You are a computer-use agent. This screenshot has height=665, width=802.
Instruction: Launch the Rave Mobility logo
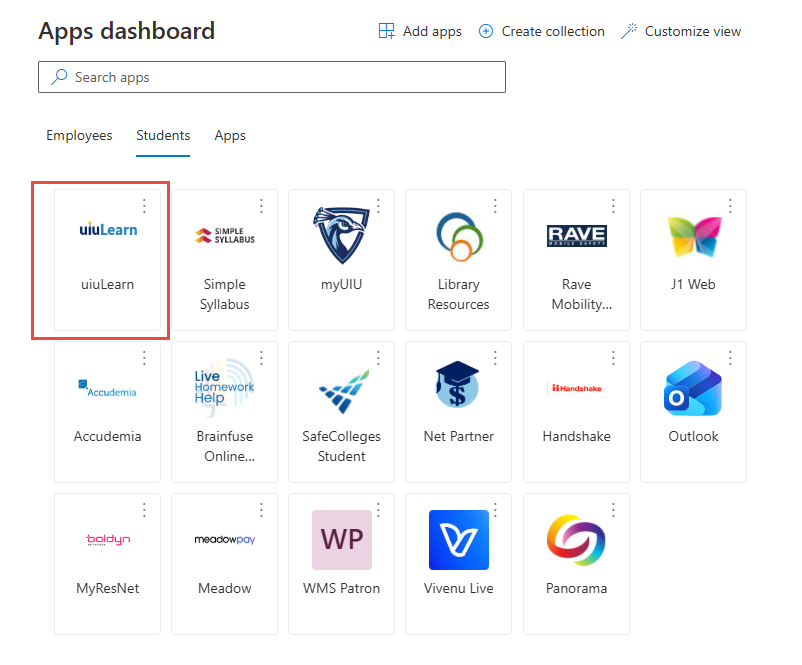point(576,236)
